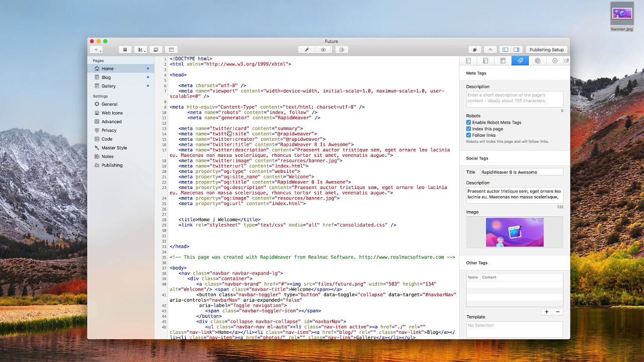644x362 pixels.
Task: Expand the Snippets dropdown in the toolbar
Action: 141,49
